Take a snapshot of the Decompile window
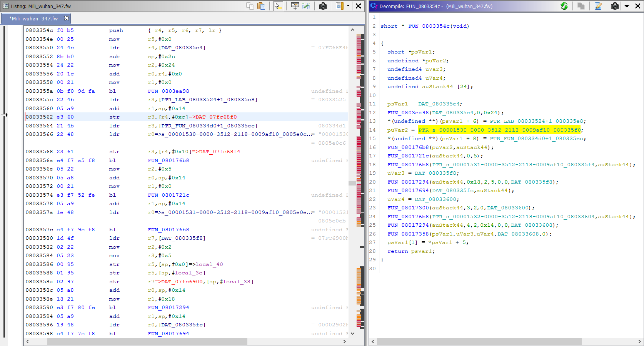 pos(615,6)
